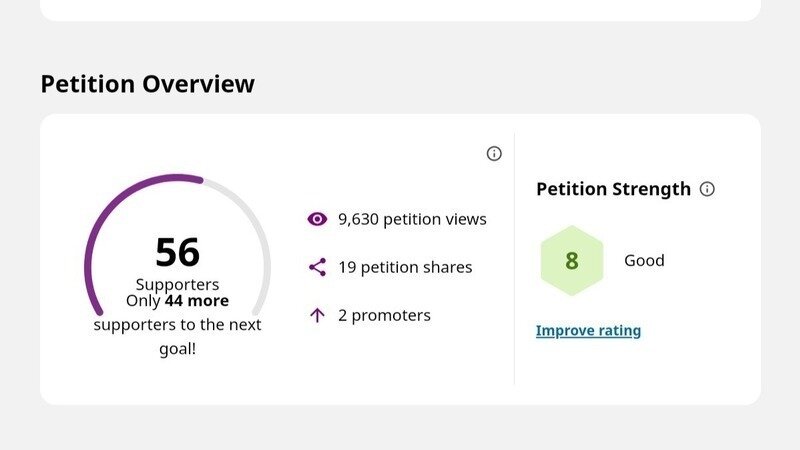Viewport: 800px width, 450px height.
Task: Open the Improve rating link
Action: (588, 331)
